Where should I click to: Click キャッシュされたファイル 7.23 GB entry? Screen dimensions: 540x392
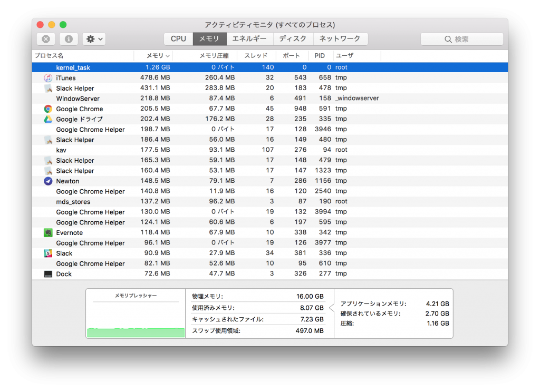coord(258,319)
